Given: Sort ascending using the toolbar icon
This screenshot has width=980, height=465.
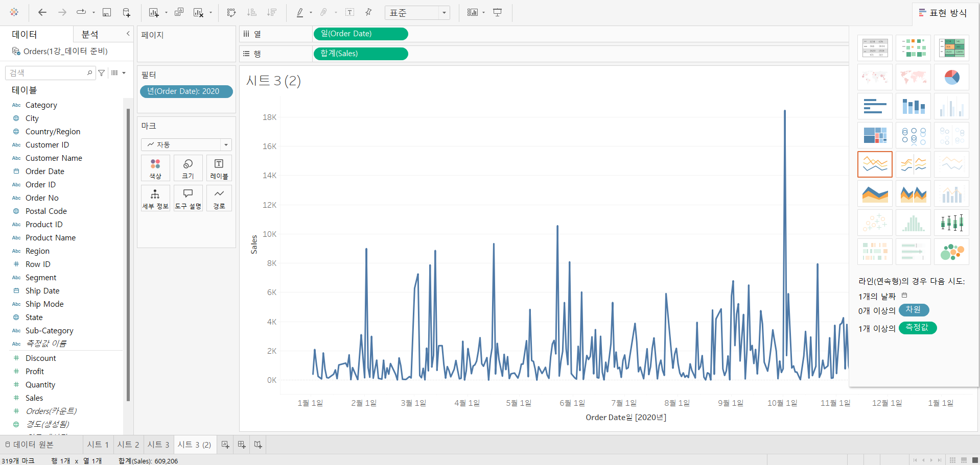Looking at the screenshot, I should 252,12.
